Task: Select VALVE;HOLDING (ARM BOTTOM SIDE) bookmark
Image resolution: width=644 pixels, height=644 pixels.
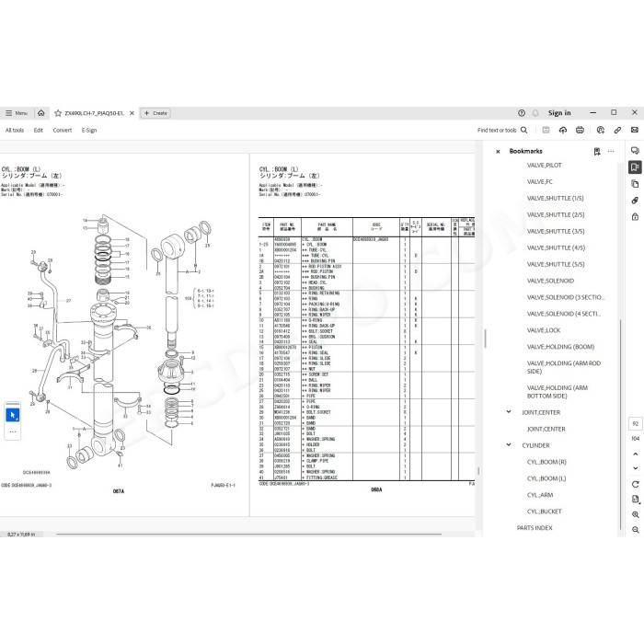Action: pyautogui.click(x=558, y=392)
